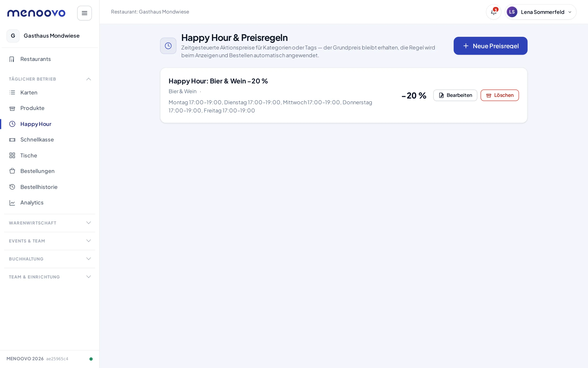The width and height of the screenshot is (588, 368).
Task: Open notifications bell icon
Action: 493,12
